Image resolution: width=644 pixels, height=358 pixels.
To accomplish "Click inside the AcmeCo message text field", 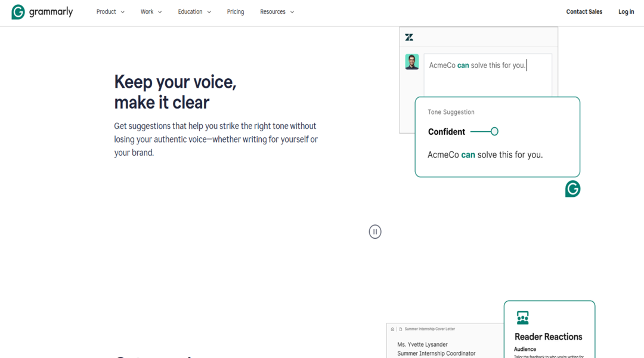I will tap(488, 75).
